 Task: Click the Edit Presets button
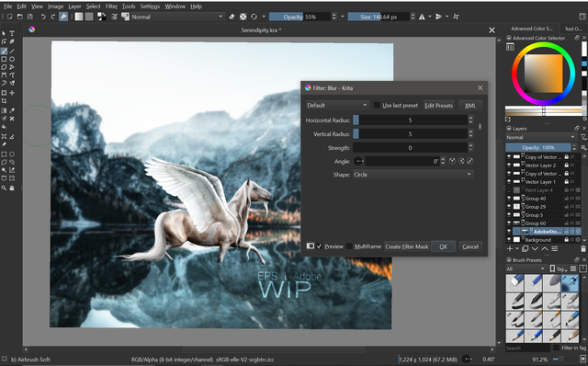[x=439, y=106]
